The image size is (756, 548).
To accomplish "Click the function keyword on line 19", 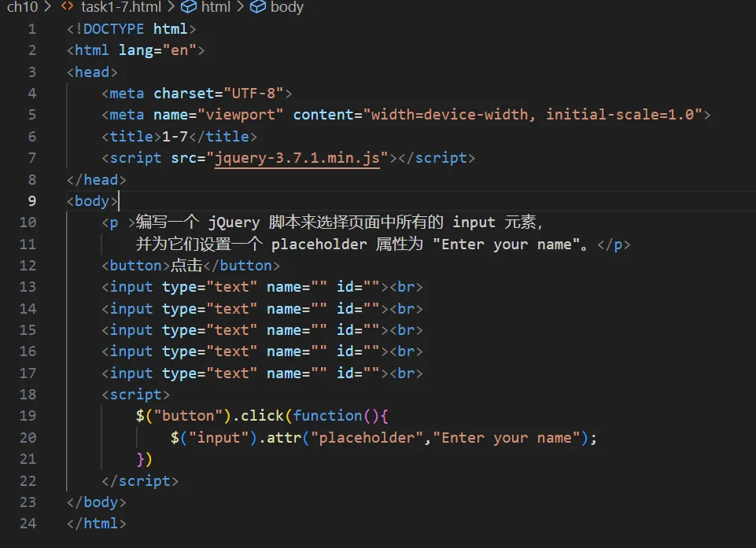I will click(x=327, y=416).
